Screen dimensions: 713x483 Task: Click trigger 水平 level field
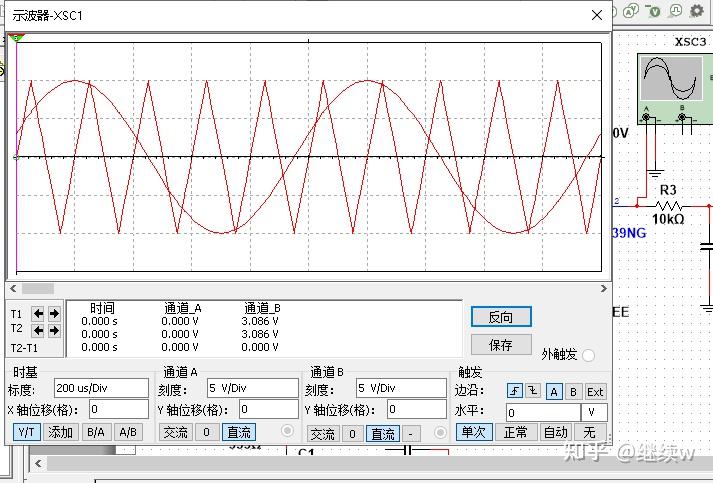tap(543, 413)
